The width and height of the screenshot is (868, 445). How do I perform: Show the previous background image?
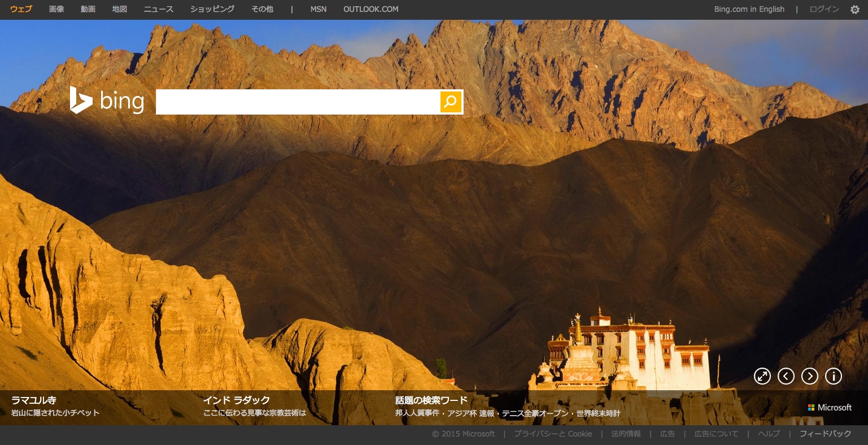pyautogui.click(x=786, y=376)
